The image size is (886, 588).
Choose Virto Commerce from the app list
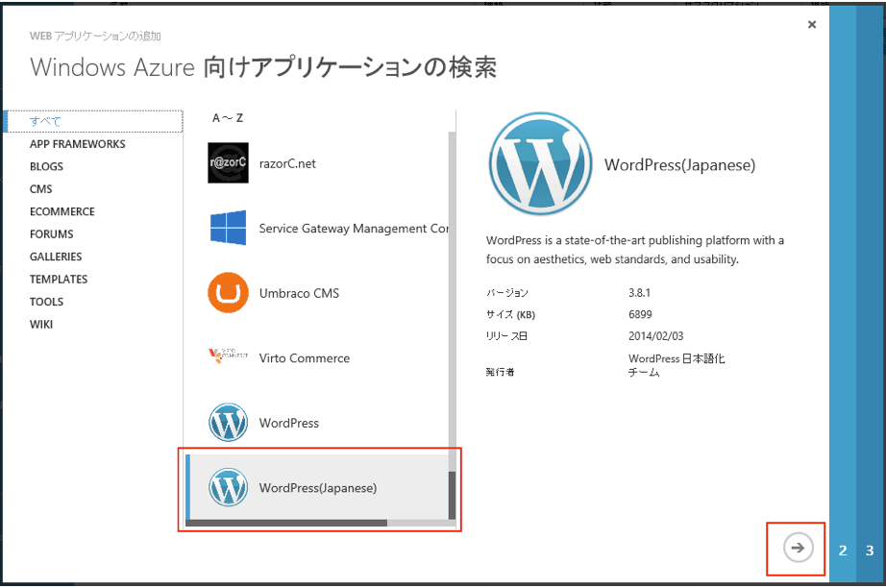(x=317, y=358)
